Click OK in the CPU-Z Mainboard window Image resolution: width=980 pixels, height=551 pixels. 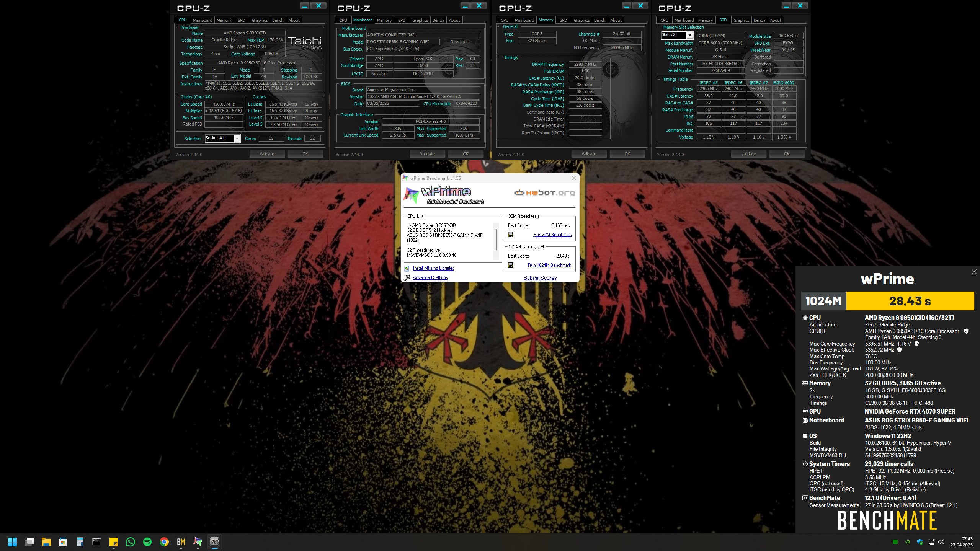click(465, 154)
